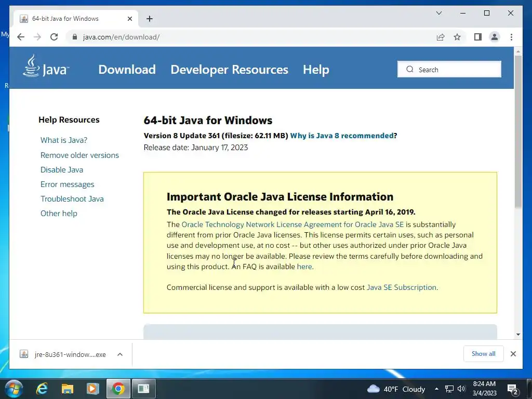Screen dimensions: 532x399
Task: Click the site security padlock icon
Action: [75, 37]
